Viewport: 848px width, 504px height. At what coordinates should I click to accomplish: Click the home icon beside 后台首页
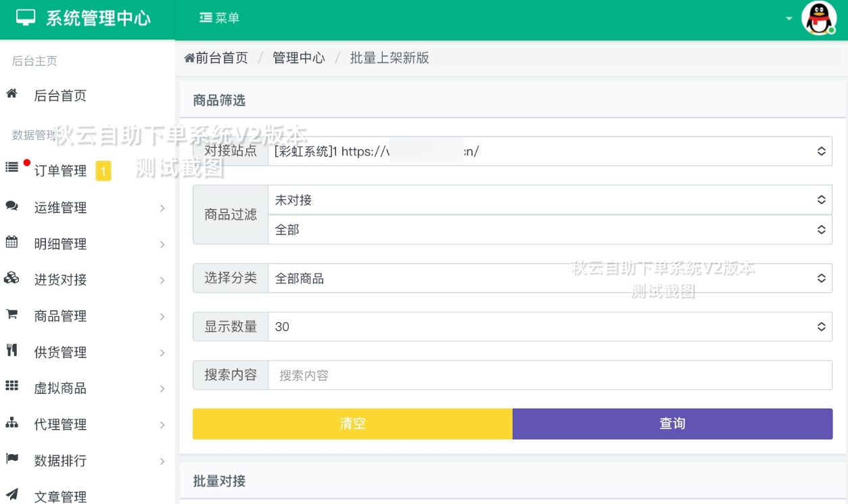tap(11, 95)
